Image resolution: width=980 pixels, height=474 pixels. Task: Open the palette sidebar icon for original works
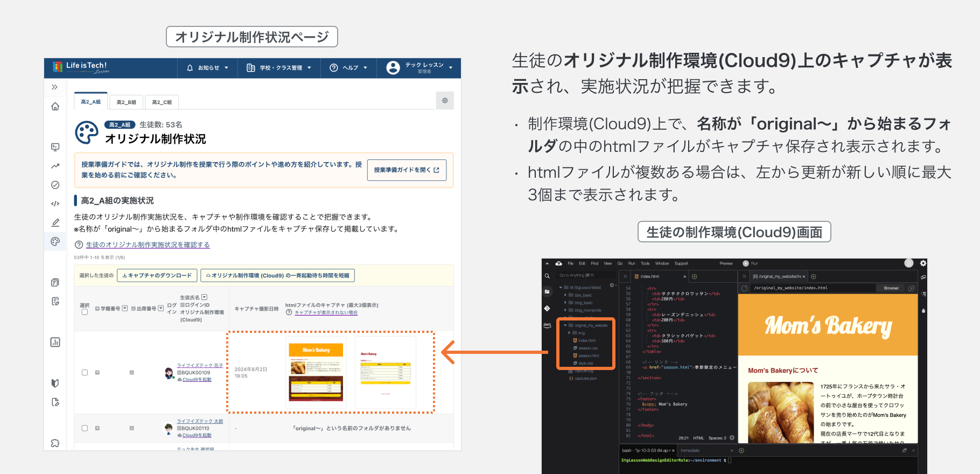(55, 241)
